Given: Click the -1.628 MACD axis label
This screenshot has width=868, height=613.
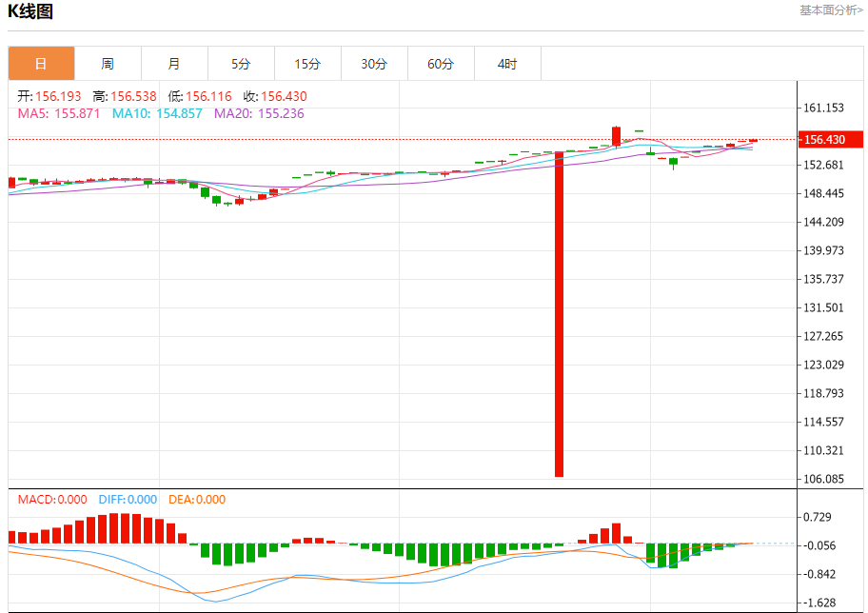Looking at the screenshot, I should coord(819,603).
